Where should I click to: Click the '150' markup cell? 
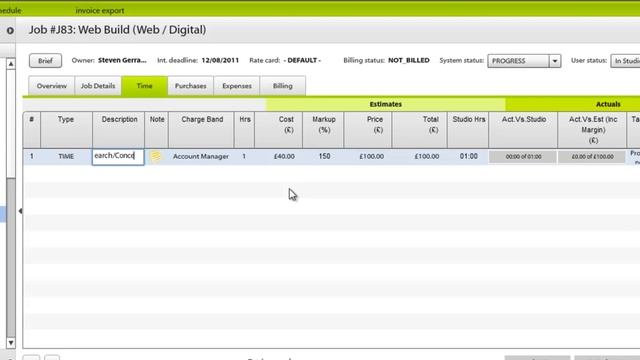click(x=324, y=156)
